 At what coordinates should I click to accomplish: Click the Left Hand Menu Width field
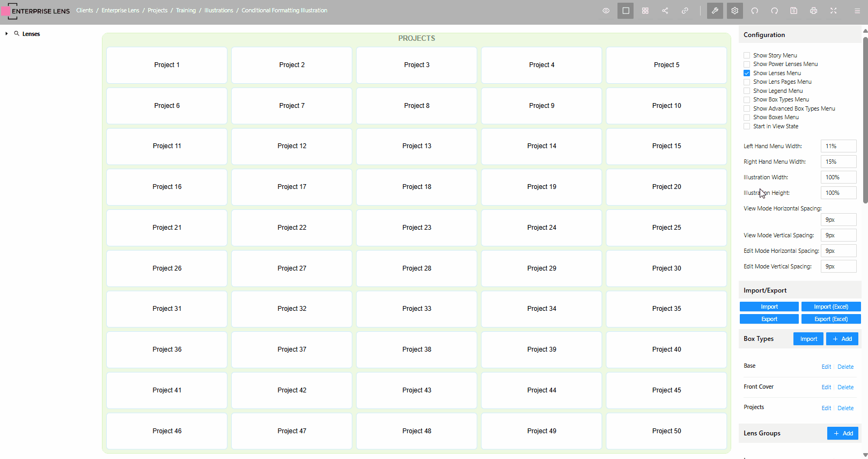pyautogui.click(x=838, y=146)
